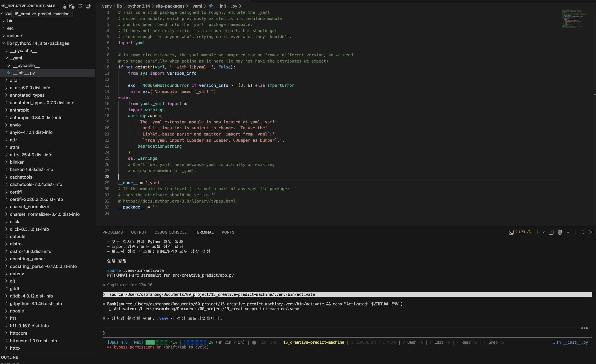Viewport: 596px width, 364px height.
Task: Expand the anthropic folder
Action: (19, 110)
